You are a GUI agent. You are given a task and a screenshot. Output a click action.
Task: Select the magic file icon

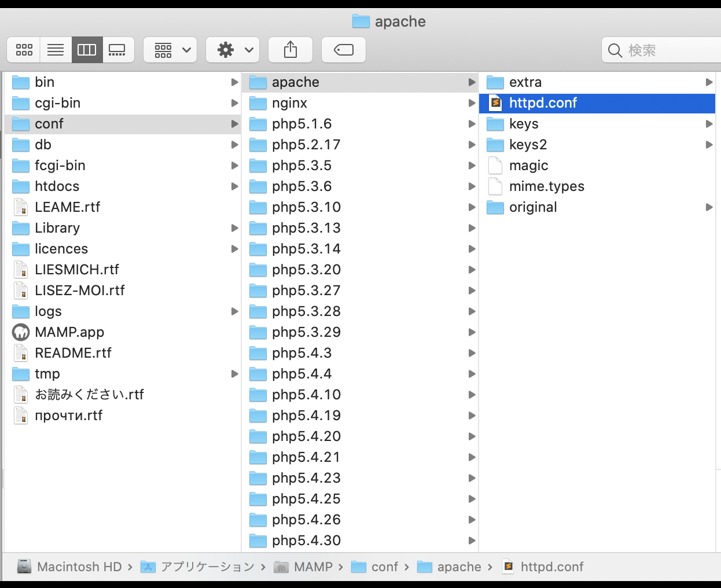coord(495,166)
